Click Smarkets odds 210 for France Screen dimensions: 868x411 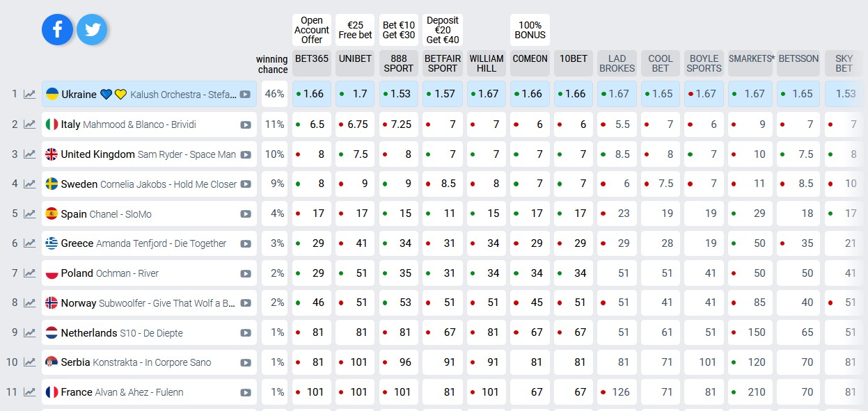[750, 392]
